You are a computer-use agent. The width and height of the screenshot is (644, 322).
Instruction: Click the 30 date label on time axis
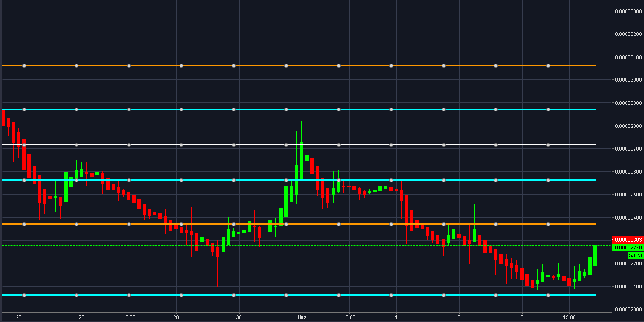tap(239, 317)
